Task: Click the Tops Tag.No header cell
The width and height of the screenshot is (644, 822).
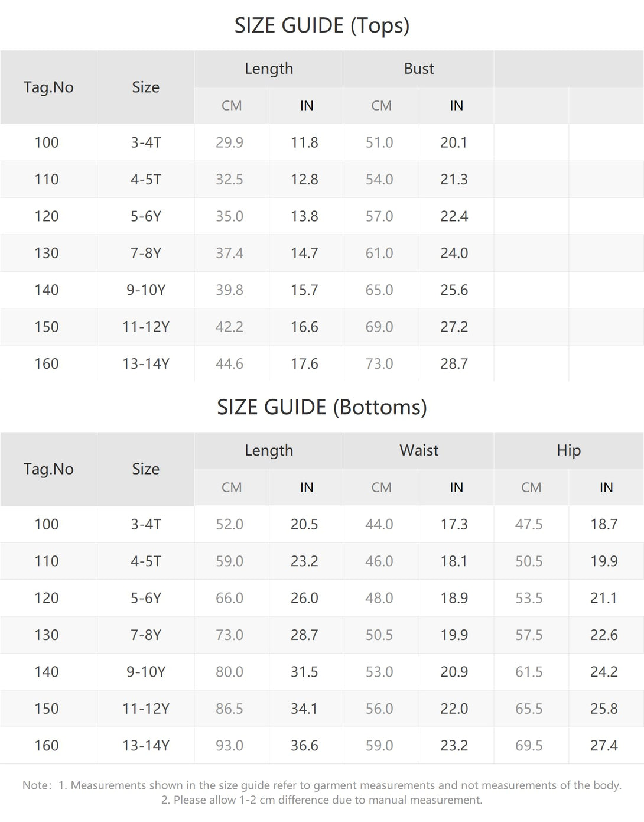Action: click(48, 87)
